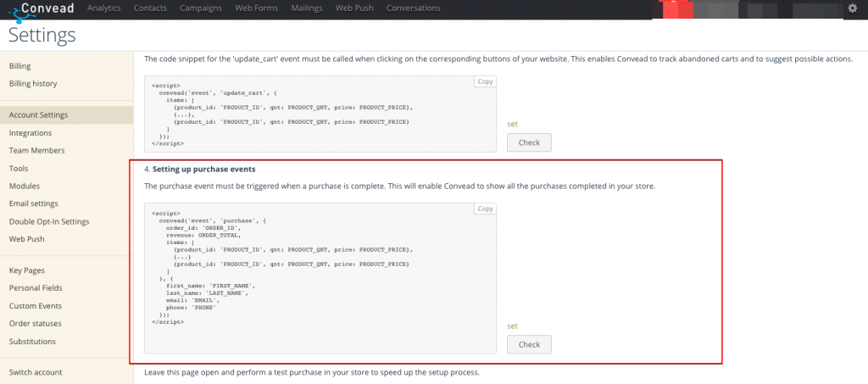
Task: Open Billing history
Action: (x=33, y=84)
